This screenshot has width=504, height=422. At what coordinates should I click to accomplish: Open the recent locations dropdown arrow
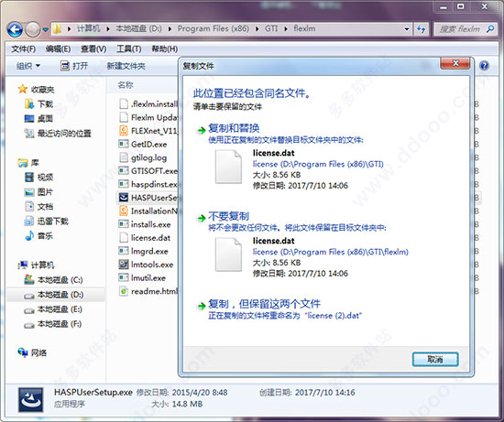[45, 29]
